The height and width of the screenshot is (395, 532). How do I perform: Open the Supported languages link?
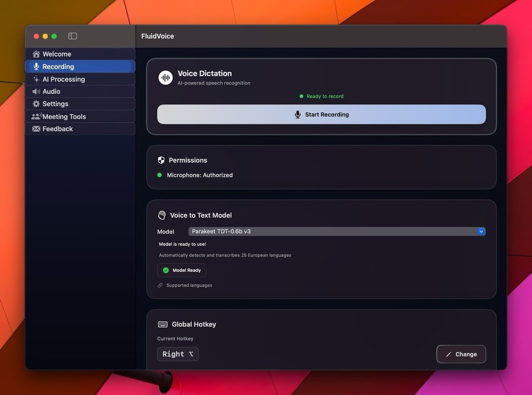pyautogui.click(x=189, y=286)
